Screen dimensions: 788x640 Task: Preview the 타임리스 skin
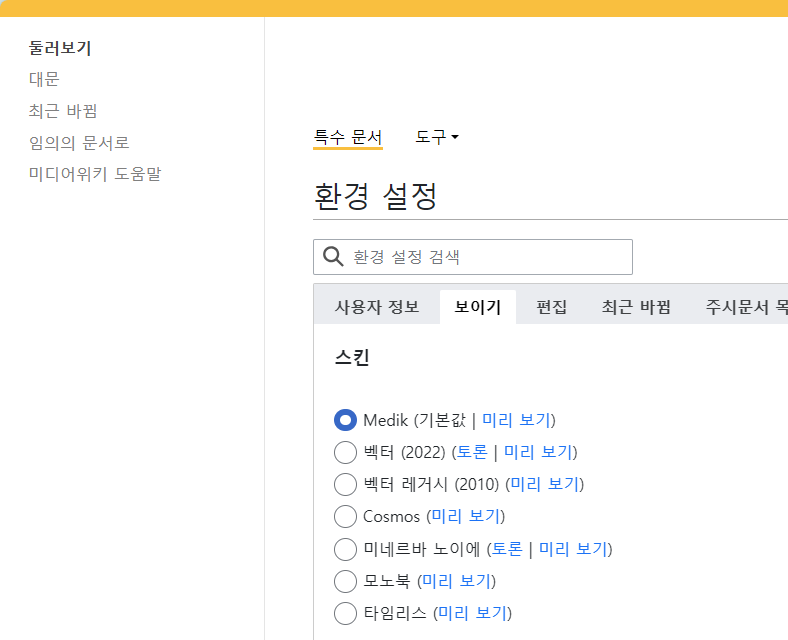(473, 613)
